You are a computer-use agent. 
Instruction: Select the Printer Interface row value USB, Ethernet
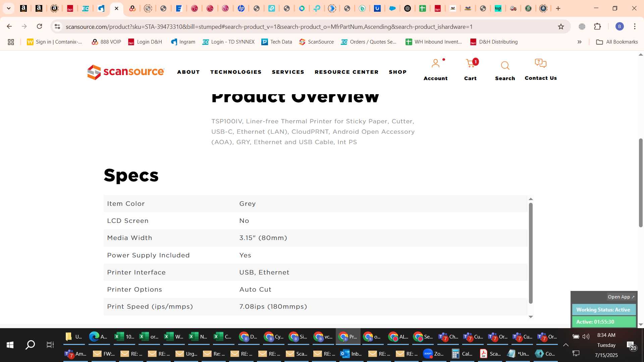click(x=264, y=273)
